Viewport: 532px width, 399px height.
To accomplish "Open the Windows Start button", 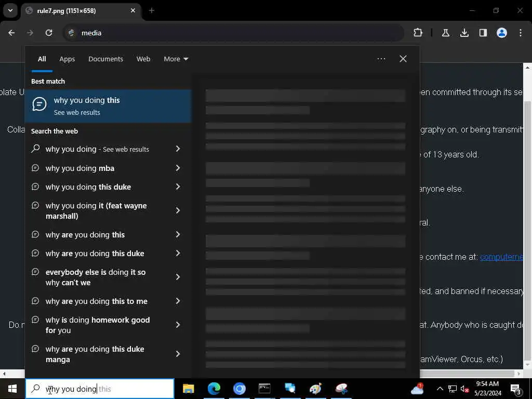I will pyautogui.click(x=12, y=389).
